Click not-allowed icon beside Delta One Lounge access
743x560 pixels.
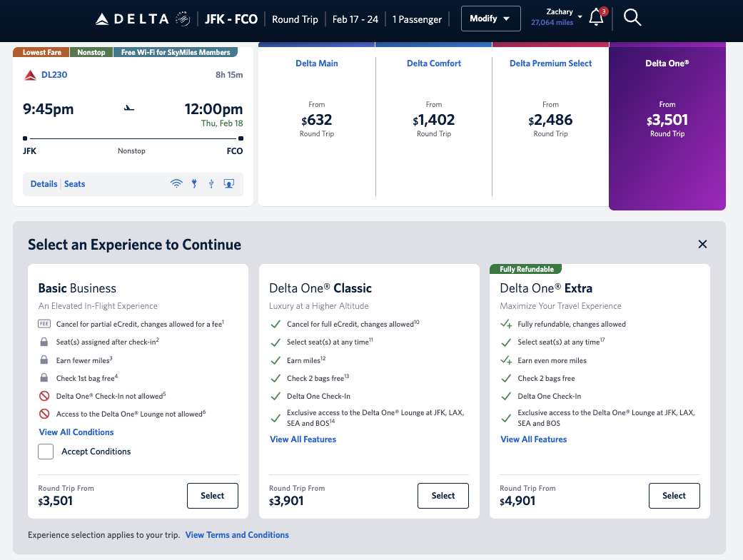pos(44,414)
